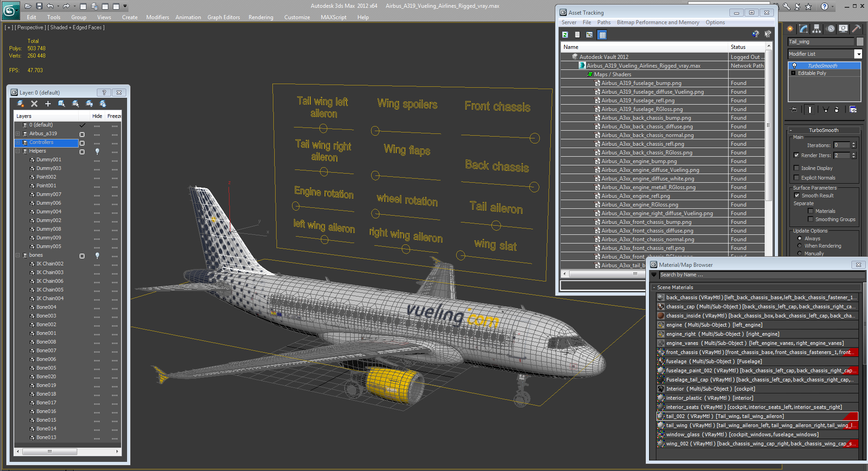Open the Graph Editors menu
Screen dimensions: 868x471
(224, 17)
